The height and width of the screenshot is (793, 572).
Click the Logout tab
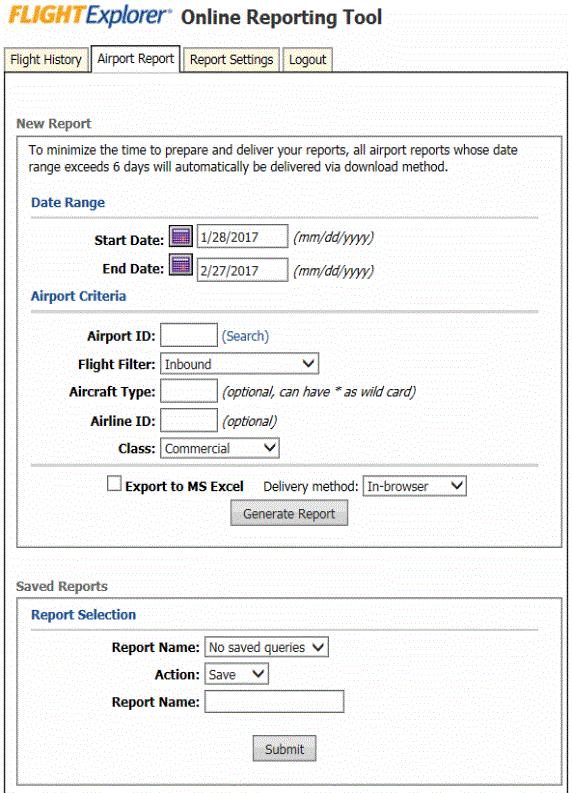307,60
